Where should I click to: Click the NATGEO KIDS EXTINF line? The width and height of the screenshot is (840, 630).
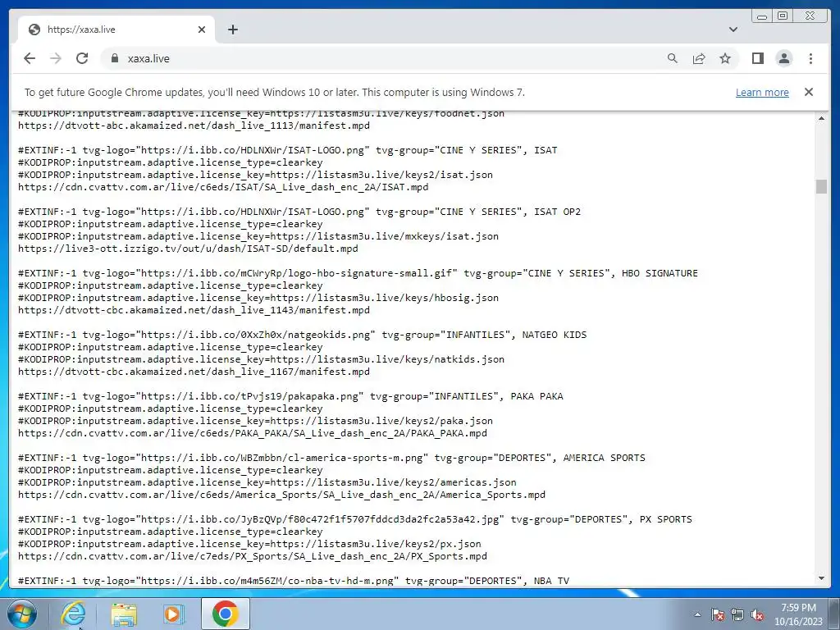(302, 335)
